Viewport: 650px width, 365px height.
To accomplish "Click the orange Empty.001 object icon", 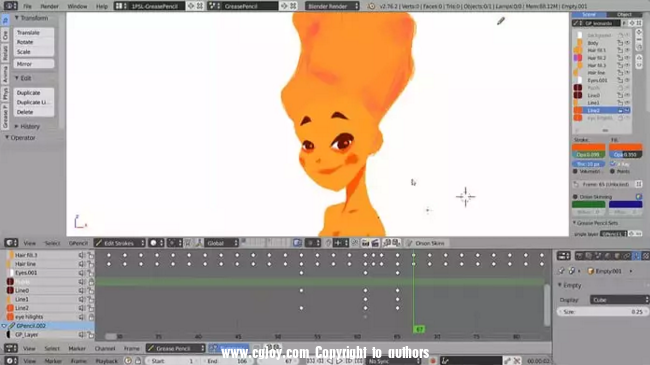I will (x=591, y=271).
